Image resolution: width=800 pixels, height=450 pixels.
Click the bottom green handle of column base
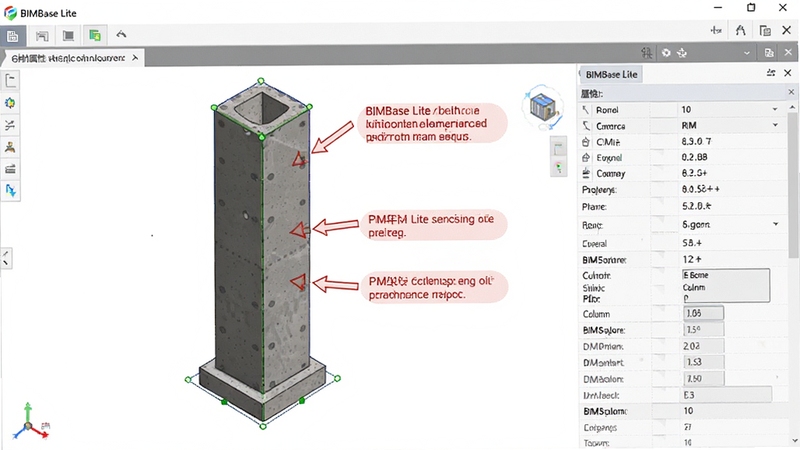263,426
